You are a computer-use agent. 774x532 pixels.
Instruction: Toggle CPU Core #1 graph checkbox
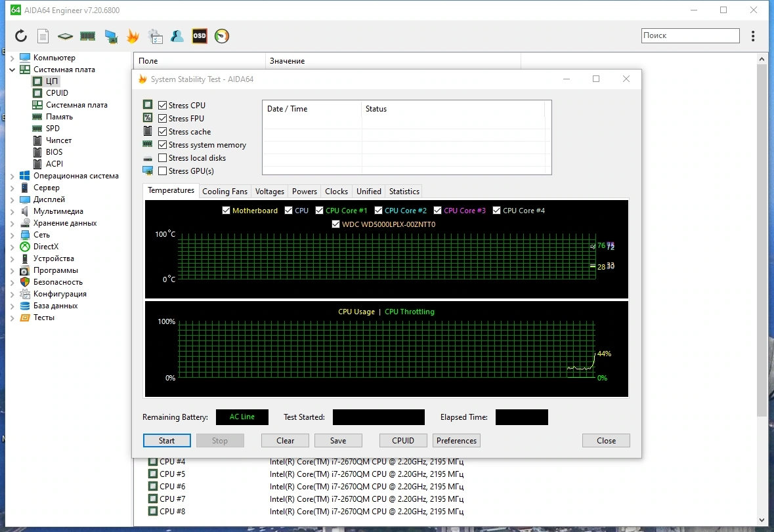[x=319, y=211]
